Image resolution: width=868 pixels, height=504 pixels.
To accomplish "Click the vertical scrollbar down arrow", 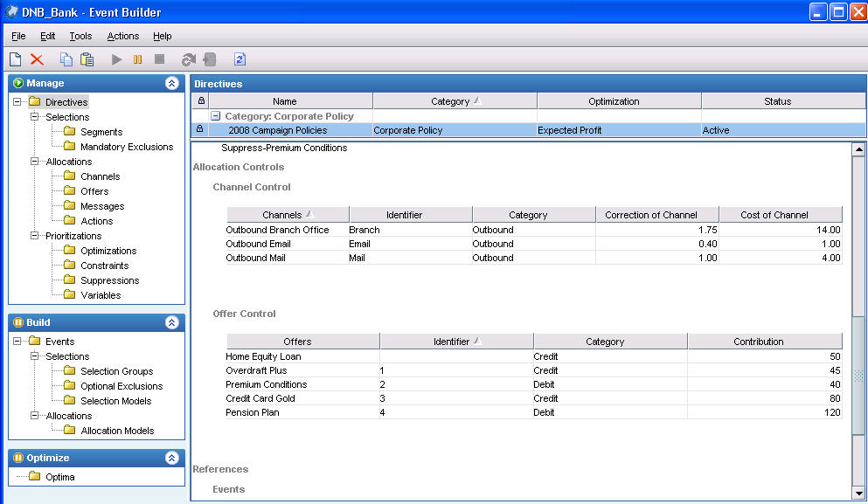I will click(x=858, y=493).
